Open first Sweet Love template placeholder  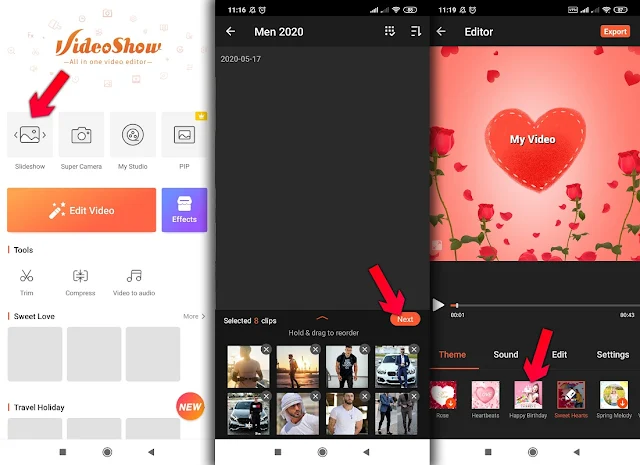[x=35, y=354]
